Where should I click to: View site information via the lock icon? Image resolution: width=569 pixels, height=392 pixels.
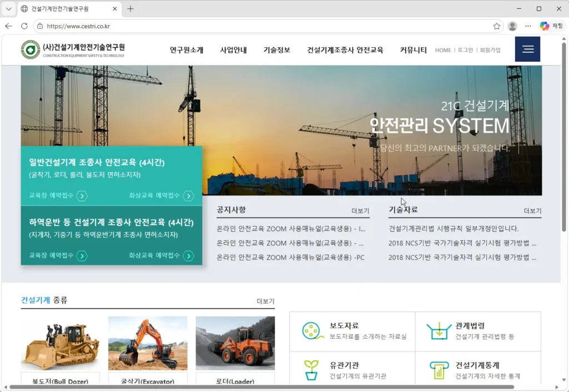40,26
